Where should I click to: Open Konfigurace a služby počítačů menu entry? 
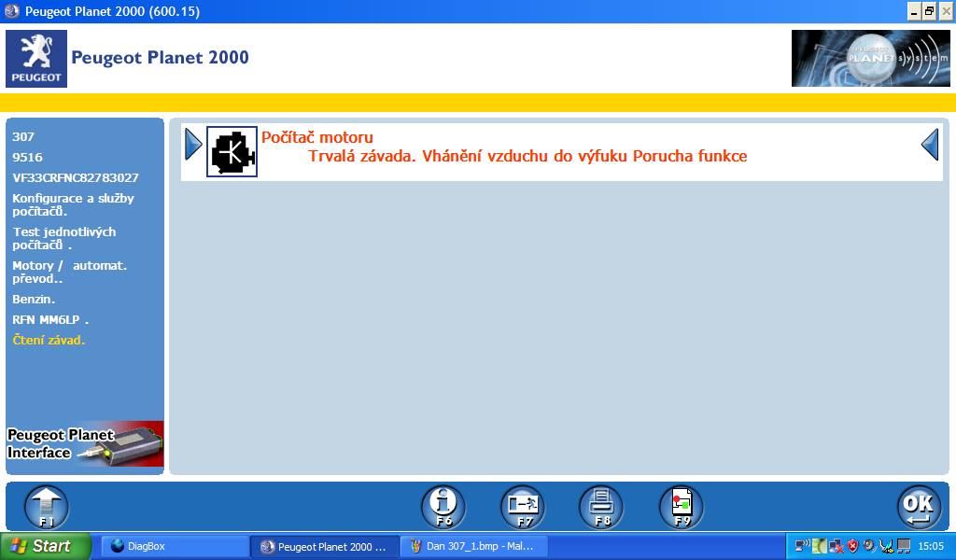tap(73, 204)
